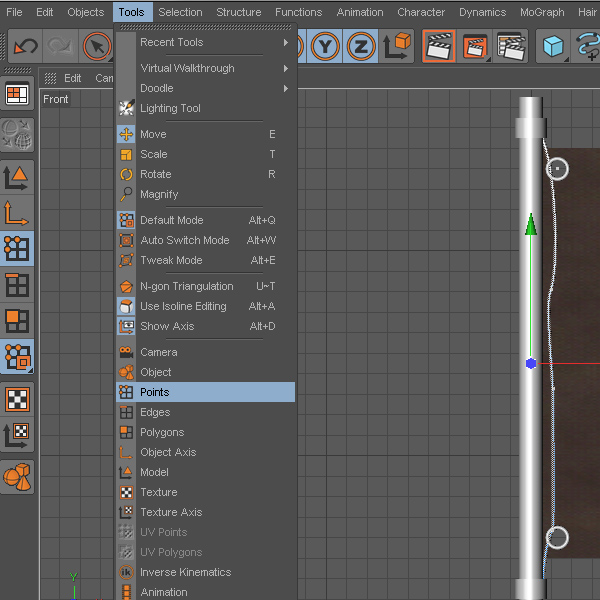This screenshot has width=600, height=600.
Task: Choose Camera in the Tools menu
Action: (205, 352)
